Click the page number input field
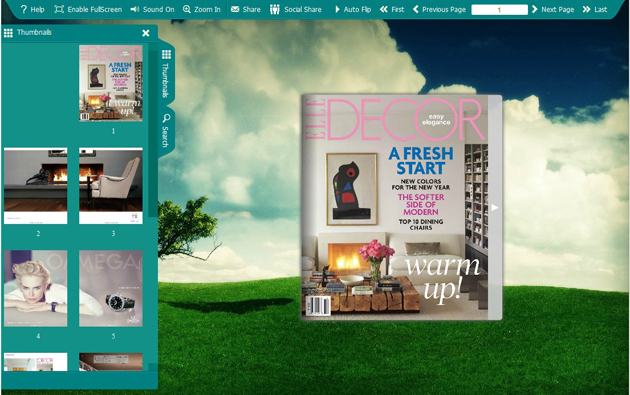The image size is (630, 395). (x=499, y=10)
